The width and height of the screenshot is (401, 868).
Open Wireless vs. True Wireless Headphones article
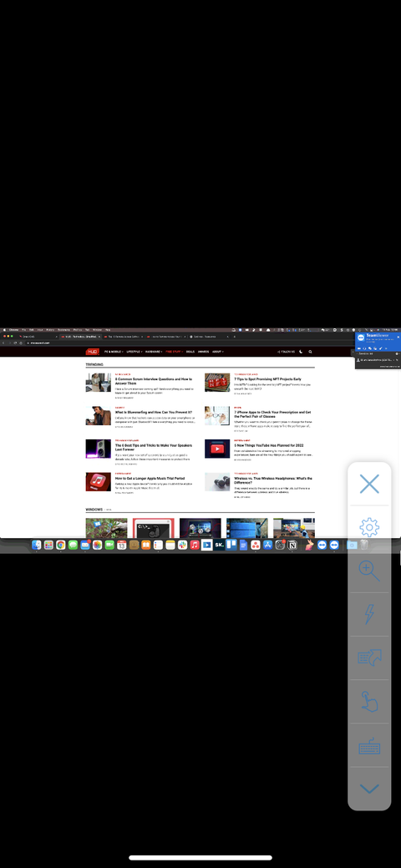(273, 480)
